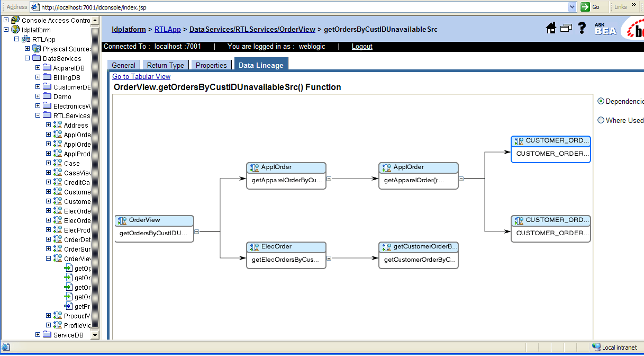The image size is (644, 356).
Task: Click the RTLApp application icon in tree
Action: [x=26, y=39]
